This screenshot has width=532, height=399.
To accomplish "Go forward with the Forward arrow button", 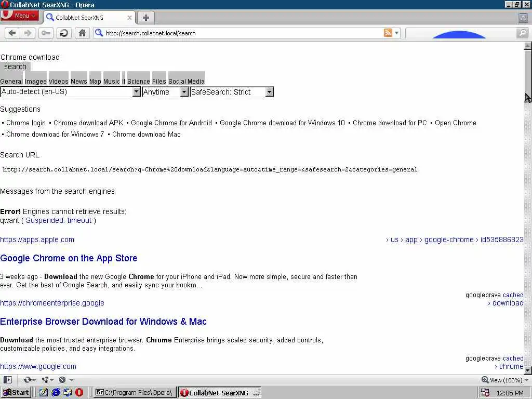I will pos(28,33).
